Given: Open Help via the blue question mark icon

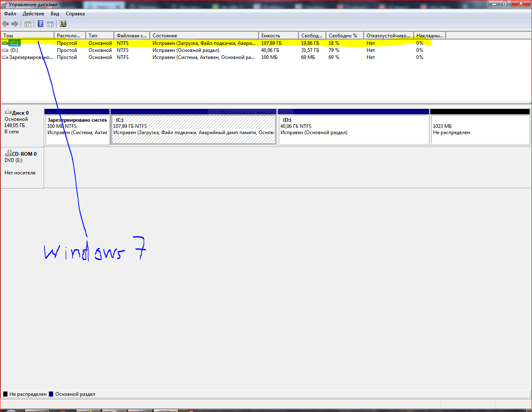Looking at the screenshot, I should click(x=40, y=24).
